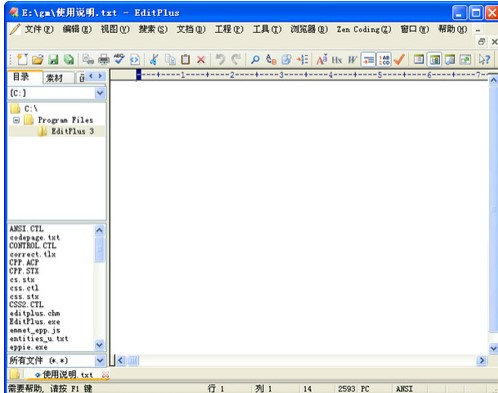Open the 工具(T) menu
The width and height of the screenshot is (498, 393).
pyautogui.click(x=267, y=29)
